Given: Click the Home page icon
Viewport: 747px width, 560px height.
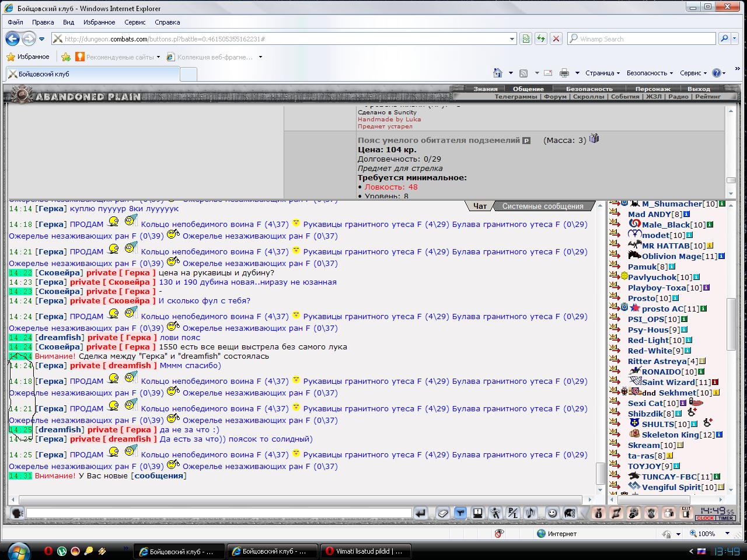Looking at the screenshot, I should coord(498,73).
